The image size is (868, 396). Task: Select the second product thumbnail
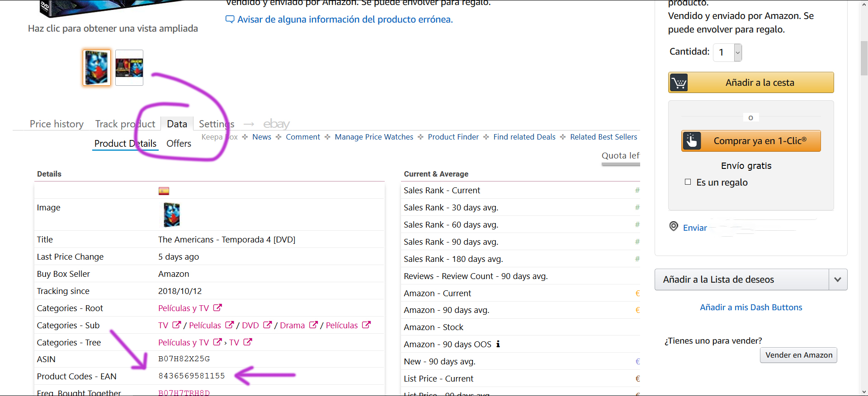129,68
